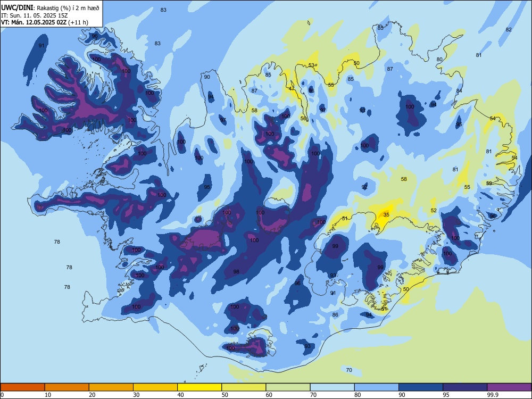Viewport: 532px width, 399px height.
Task: Select the legend tick label '60'
Action: click(x=269, y=395)
